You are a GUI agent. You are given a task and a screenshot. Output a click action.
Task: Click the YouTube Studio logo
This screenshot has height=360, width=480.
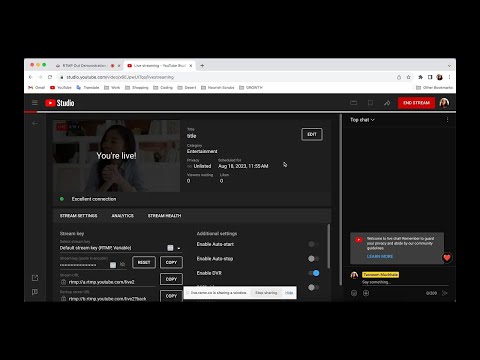point(60,103)
